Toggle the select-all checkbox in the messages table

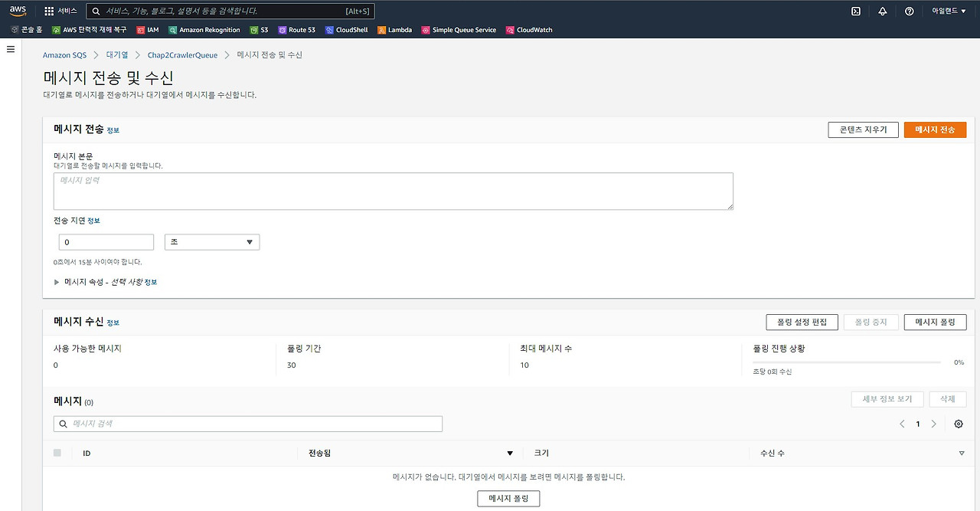coord(57,452)
